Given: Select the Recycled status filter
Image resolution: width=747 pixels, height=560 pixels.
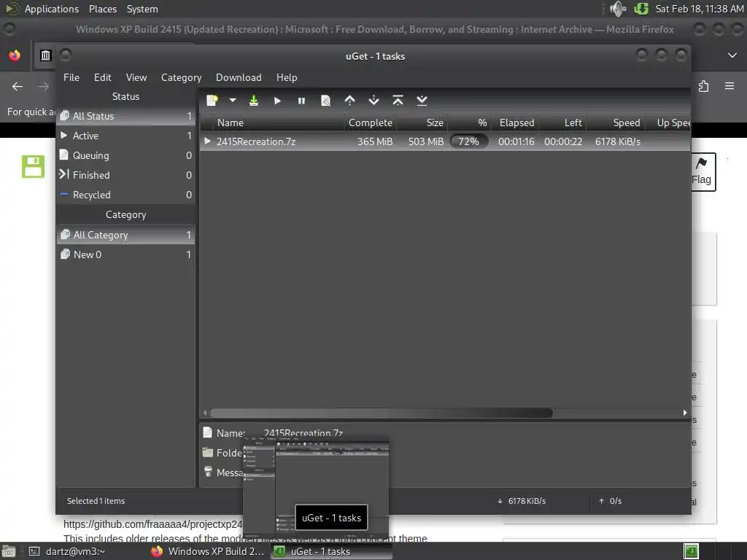Looking at the screenshot, I should [x=125, y=195].
